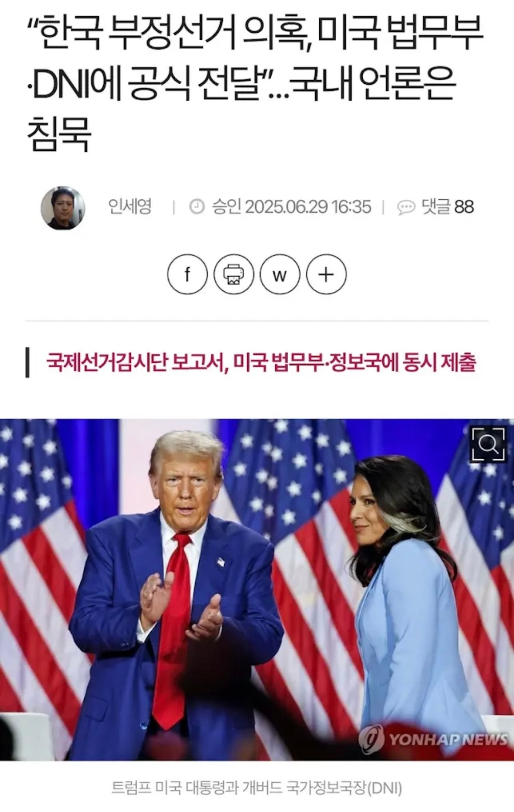Click the photo caption mentioning 개버드 국가정보국장
The height and width of the screenshot is (812, 514).
257,788
